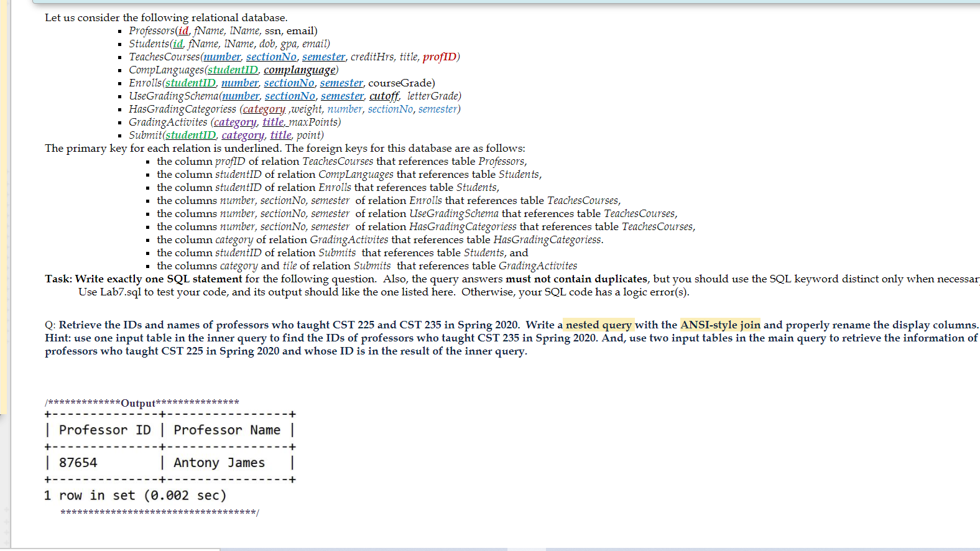Click "point" in the Submit schema line
The image size is (980, 551).
(308, 135)
